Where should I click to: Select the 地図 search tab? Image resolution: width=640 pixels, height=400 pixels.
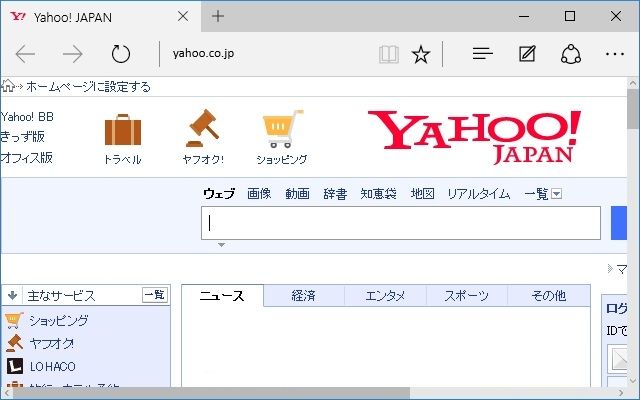coord(422,193)
